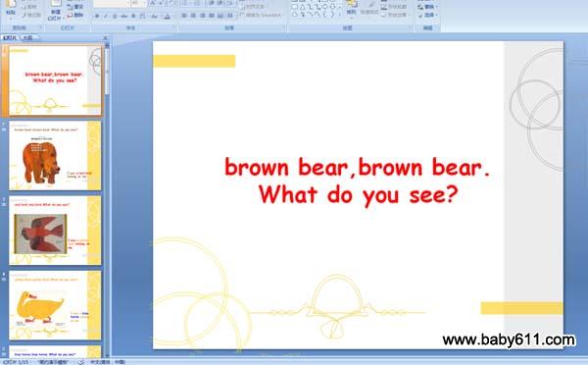
Task: Select the yellow duck slide thumbnail
Action: click(x=55, y=305)
